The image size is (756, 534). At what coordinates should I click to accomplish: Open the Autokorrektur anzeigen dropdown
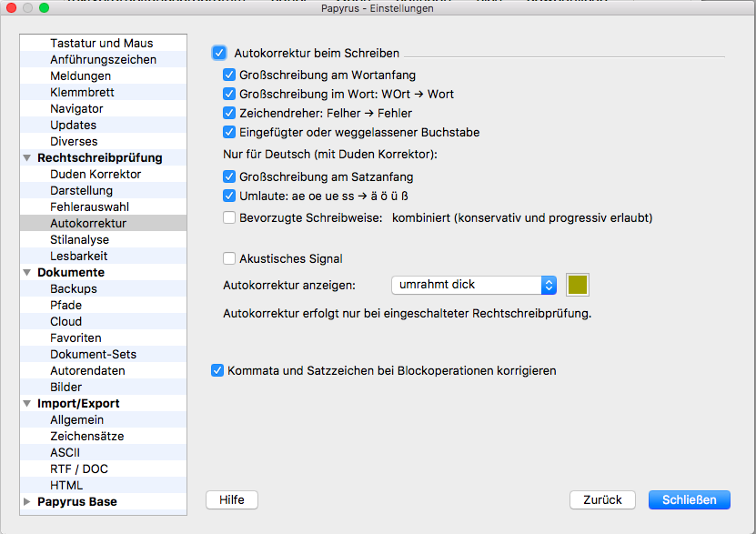474,285
